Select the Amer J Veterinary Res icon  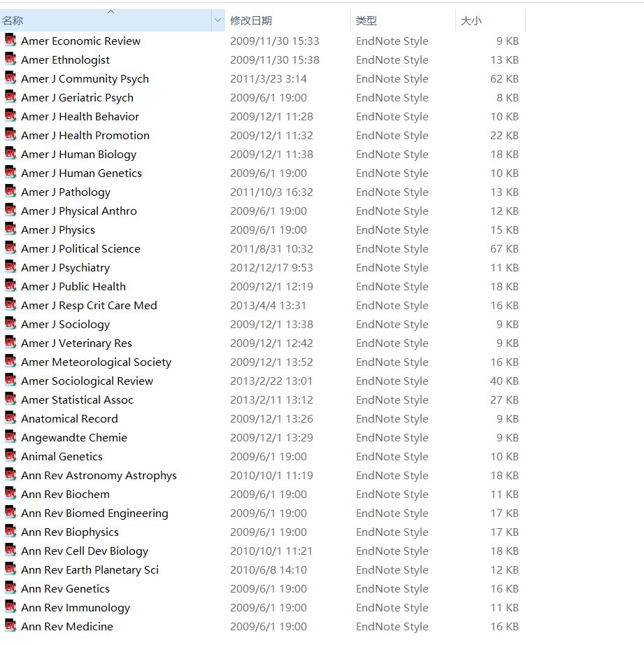point(10,343)
